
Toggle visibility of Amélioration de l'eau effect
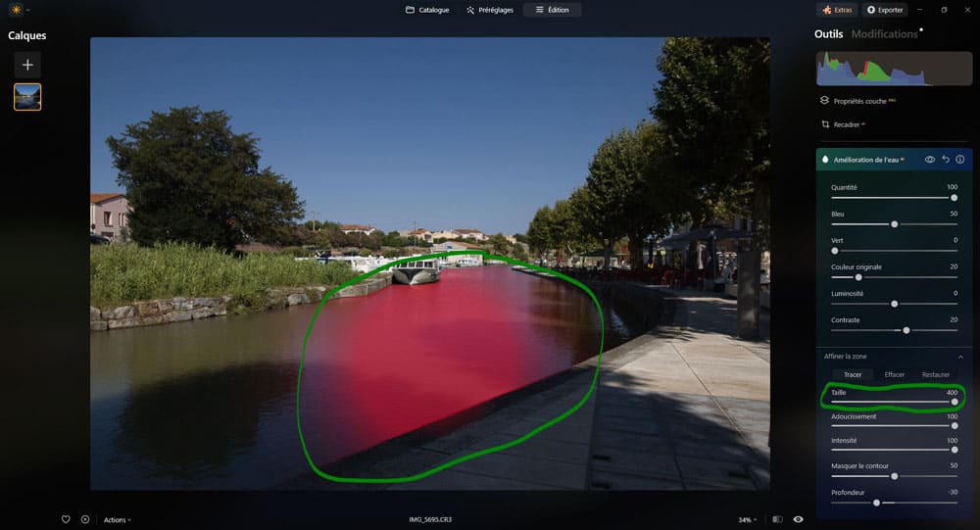929,159
